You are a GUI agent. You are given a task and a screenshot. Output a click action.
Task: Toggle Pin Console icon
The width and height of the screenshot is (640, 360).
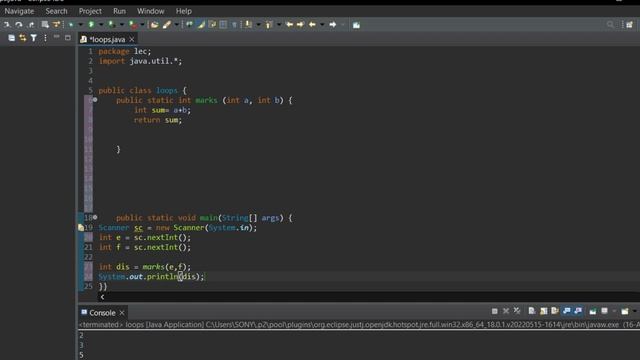pyautogui.click(x=593, y=311)
